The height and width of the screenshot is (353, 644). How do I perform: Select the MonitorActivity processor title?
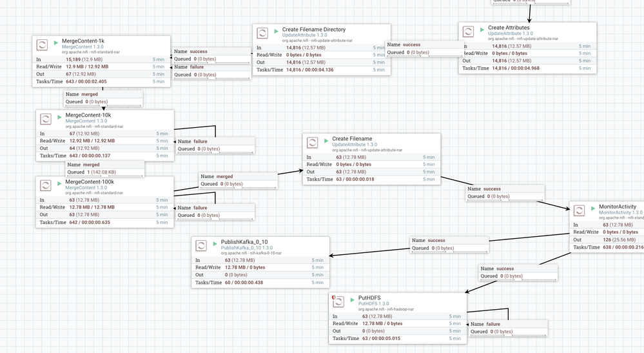point(618,207)
